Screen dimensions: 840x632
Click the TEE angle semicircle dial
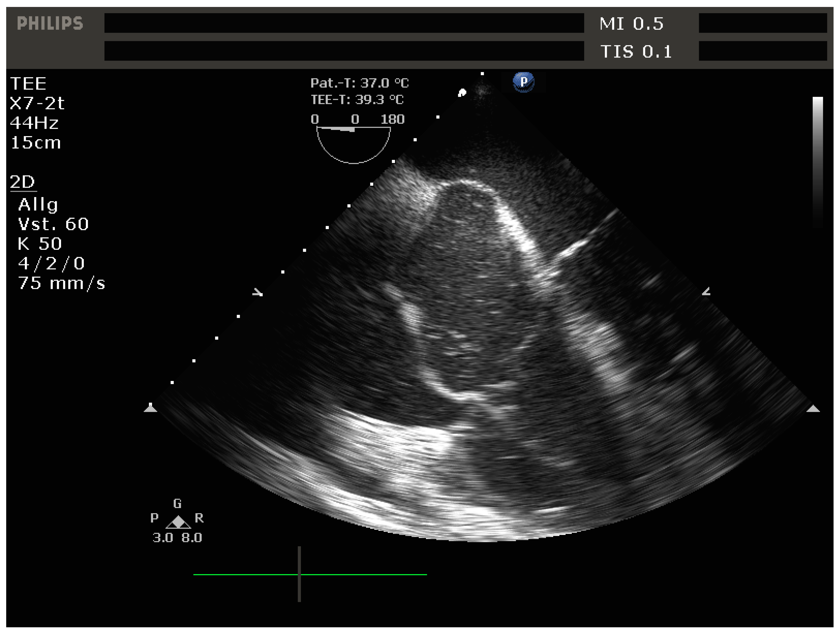(353, 145)
